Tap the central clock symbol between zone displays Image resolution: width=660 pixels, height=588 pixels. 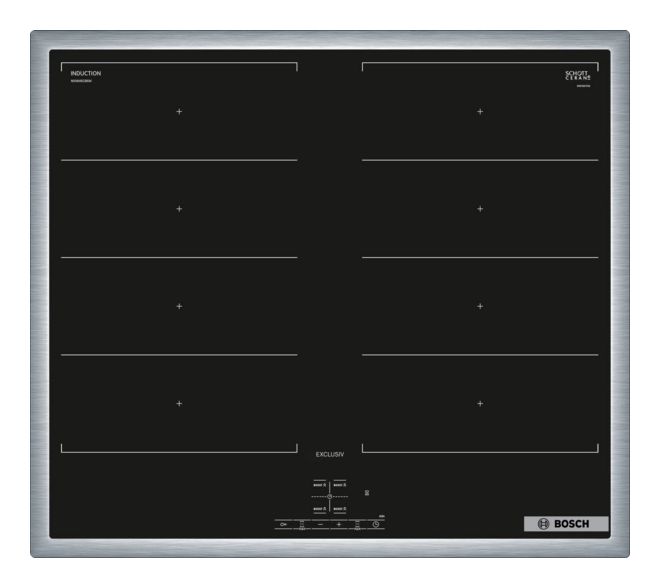[330, 497]
